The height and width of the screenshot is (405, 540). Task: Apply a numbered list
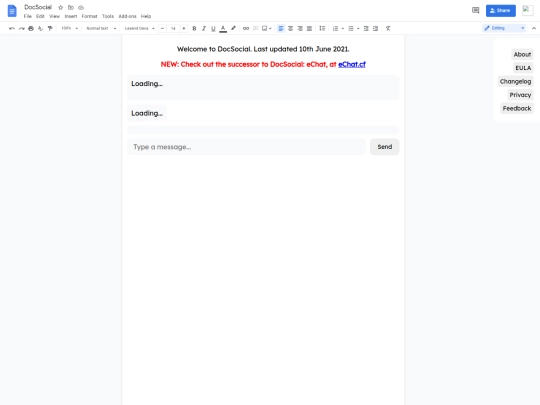tap(335, 28)
